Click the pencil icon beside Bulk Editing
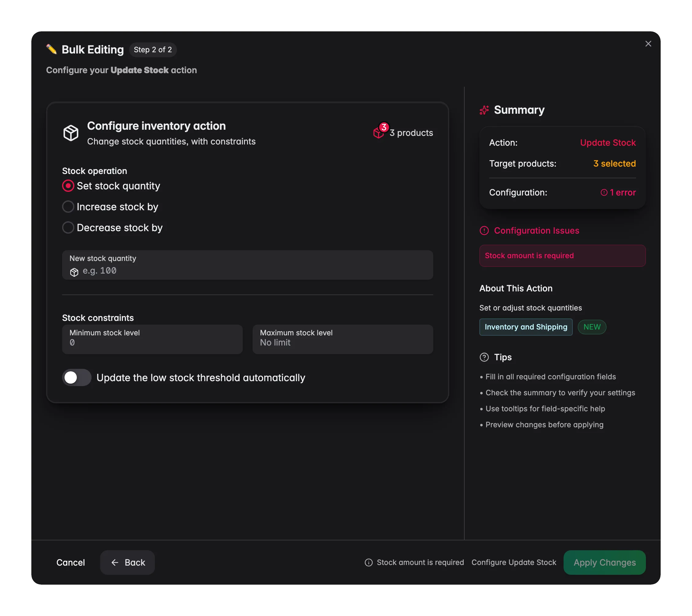Image resolution: width=692 pixels, height=616 pixels. [x=51, y=49]
